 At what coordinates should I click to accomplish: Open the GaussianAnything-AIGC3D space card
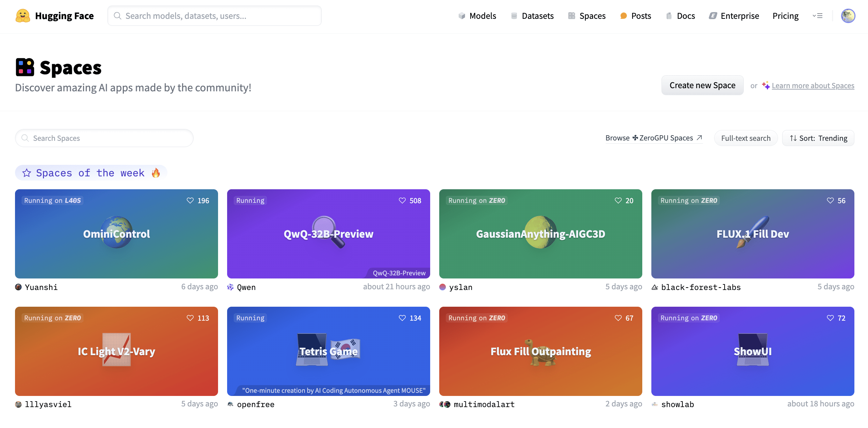pos(540,234)
